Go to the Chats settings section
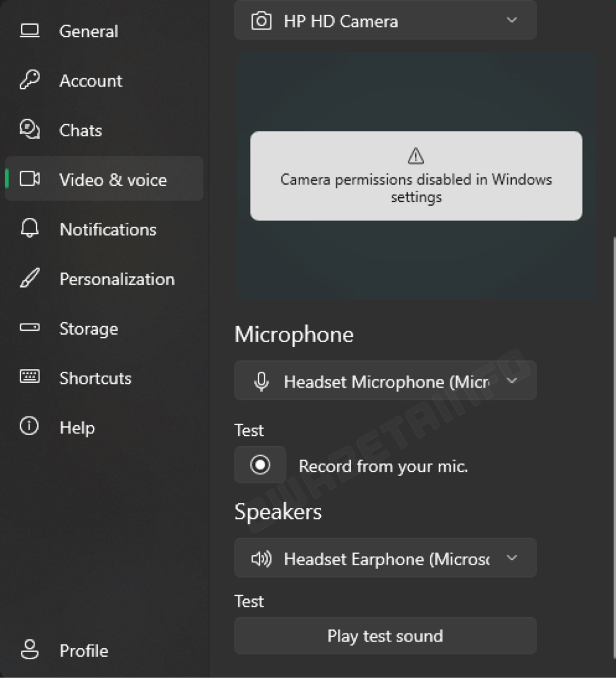 [x=80, y=131]
